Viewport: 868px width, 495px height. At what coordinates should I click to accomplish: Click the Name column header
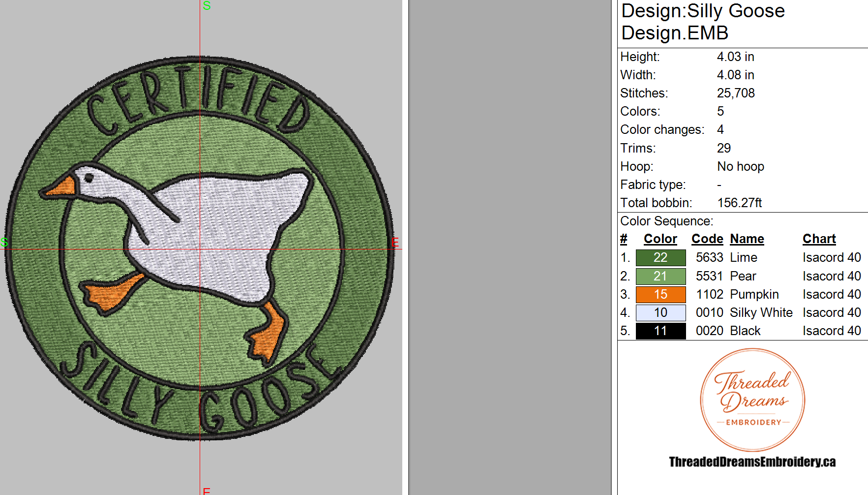tap(747, 239)
